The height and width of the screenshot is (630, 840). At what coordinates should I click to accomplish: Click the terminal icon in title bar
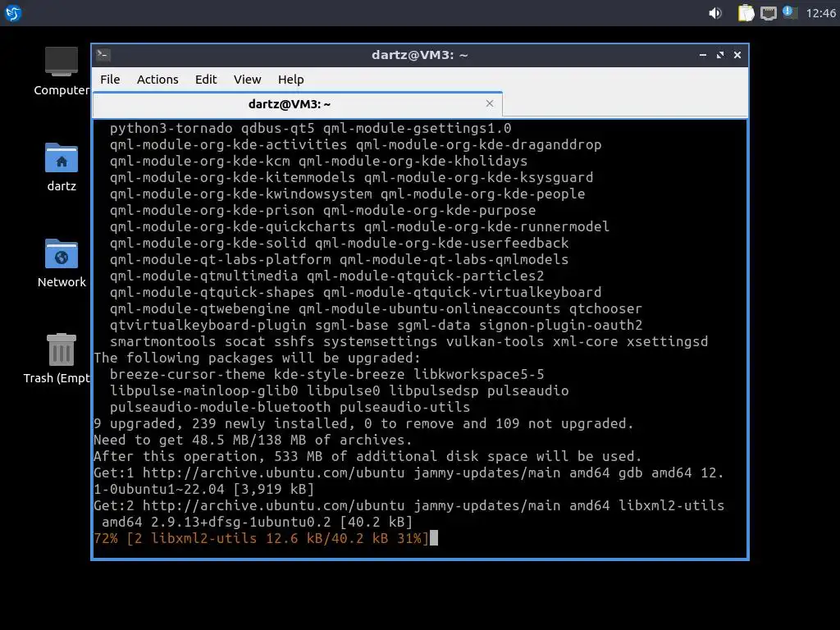103,55
